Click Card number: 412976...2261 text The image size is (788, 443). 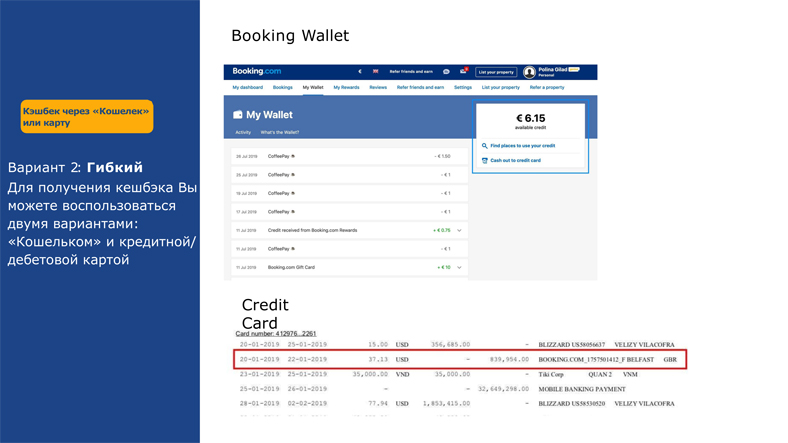click(x=276, y=334)
